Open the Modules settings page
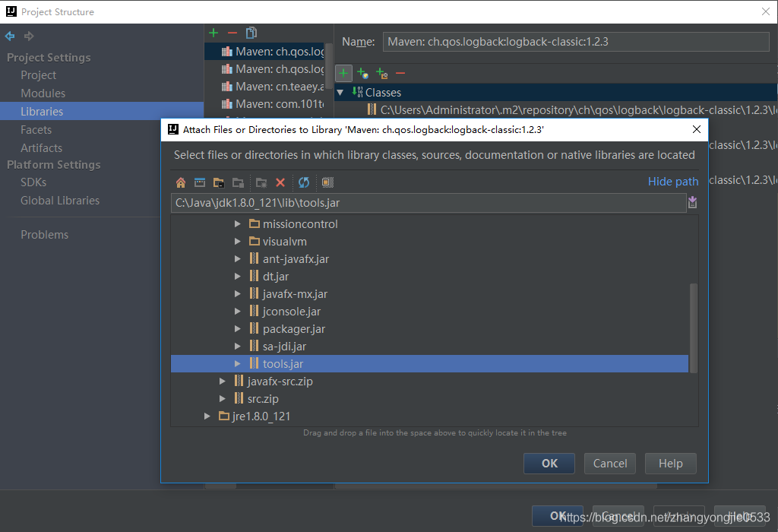Screen dimensions: 778x532 (x=43, y=93)
